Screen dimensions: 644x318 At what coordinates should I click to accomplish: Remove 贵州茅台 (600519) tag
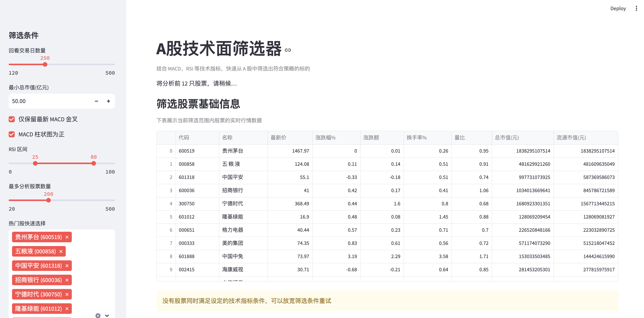pyautogui.click(x=67, y=237)
